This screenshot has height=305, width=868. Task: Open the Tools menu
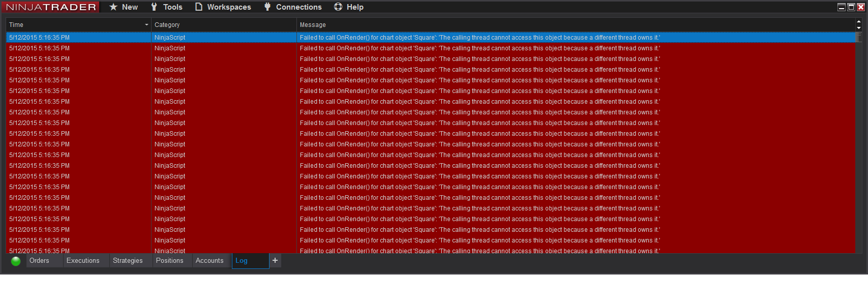pos(166,7)
